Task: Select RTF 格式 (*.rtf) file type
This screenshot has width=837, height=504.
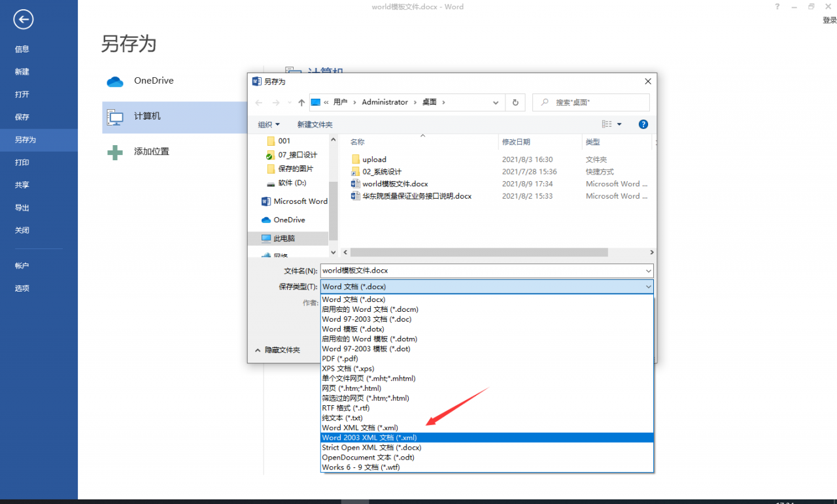Action: click(x=487, y=409)
